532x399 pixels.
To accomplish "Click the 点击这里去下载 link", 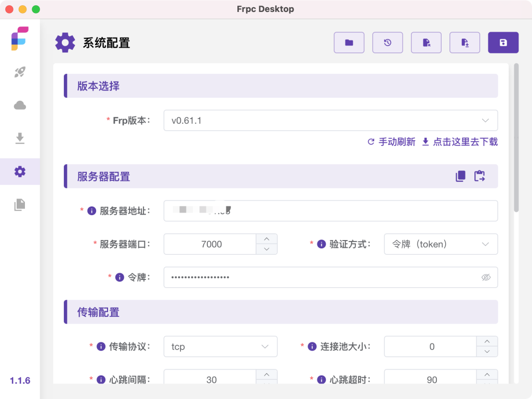I will [460, 142].
